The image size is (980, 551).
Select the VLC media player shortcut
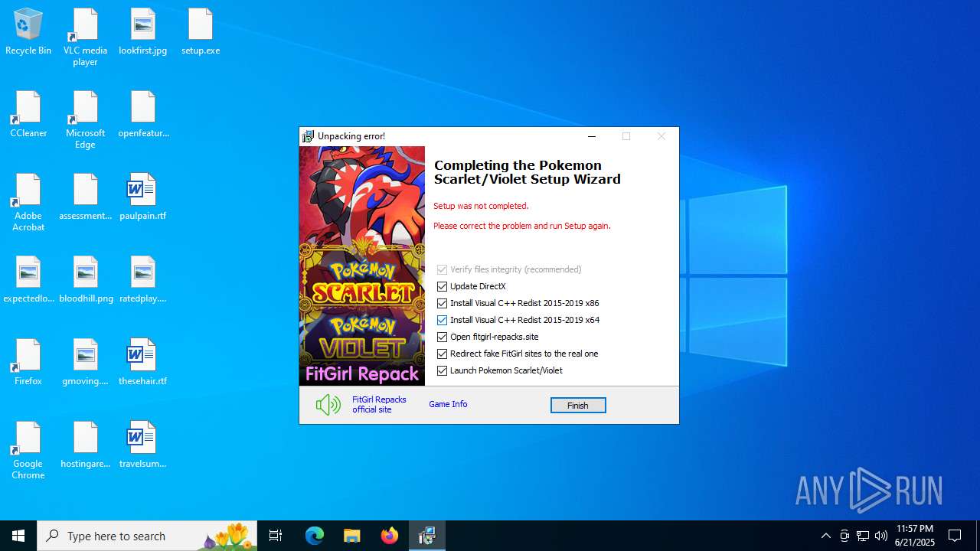point(85,37)
